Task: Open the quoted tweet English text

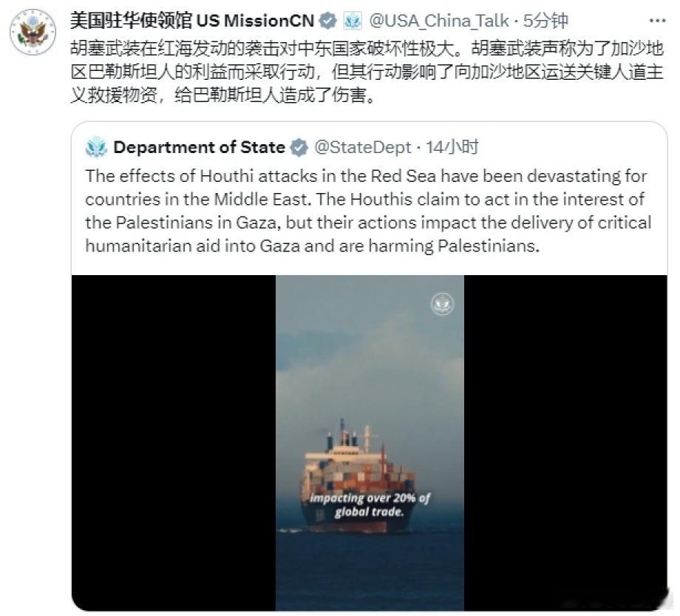Action: tap(368, 211)
